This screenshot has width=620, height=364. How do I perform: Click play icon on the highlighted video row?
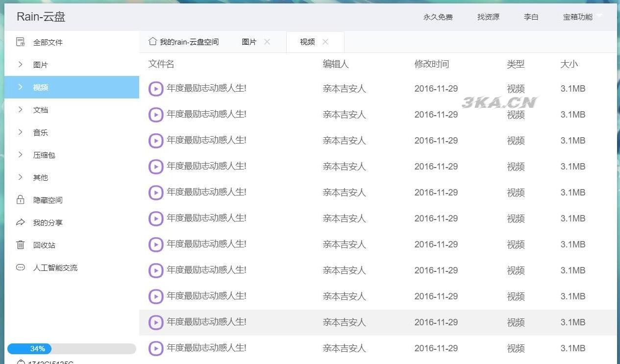pos(156,322)
